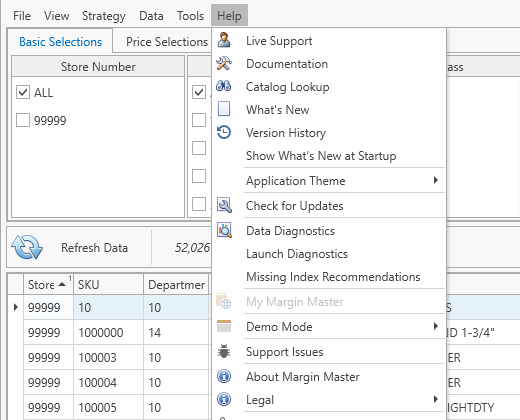
Task: Sort by the SKU column header
Action: (108, 285)
